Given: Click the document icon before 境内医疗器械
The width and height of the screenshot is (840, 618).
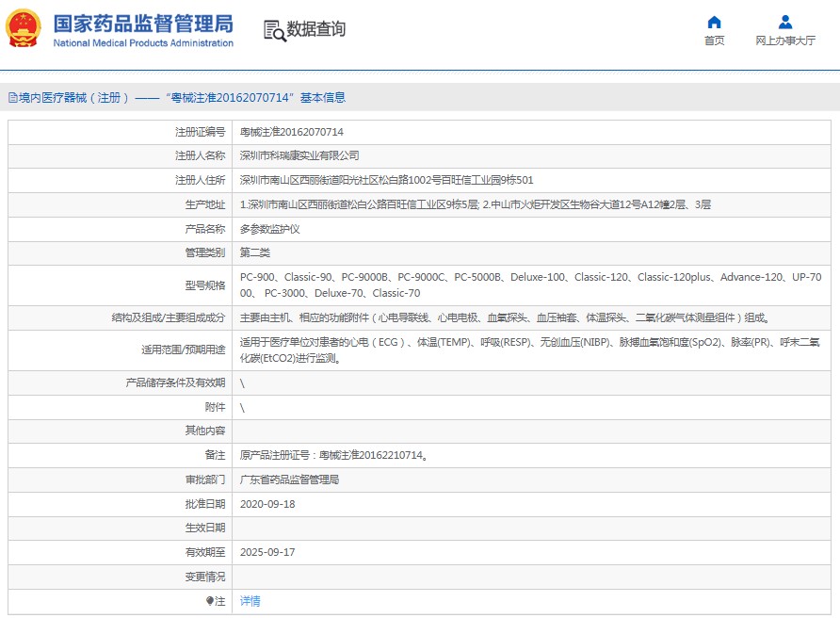Looking at the screenshot, I should (13, 98).
